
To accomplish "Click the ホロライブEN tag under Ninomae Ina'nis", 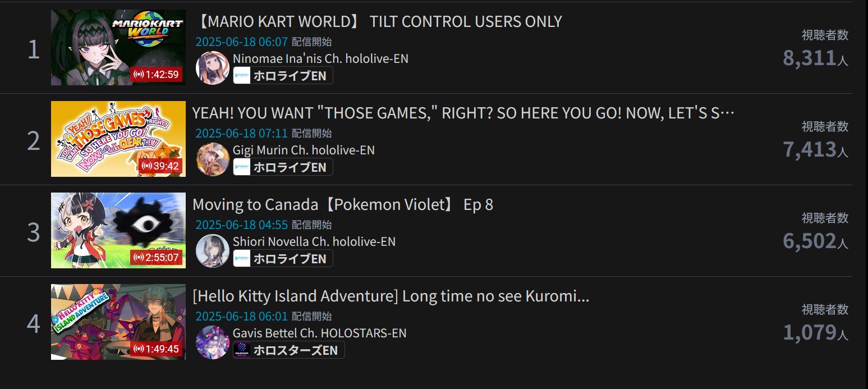I will 283,76.
